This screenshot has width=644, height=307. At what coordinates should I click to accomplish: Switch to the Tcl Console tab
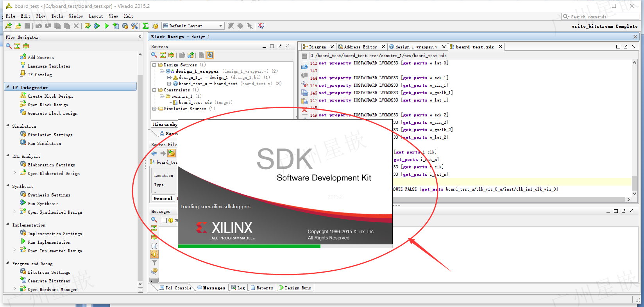[175, 288]
